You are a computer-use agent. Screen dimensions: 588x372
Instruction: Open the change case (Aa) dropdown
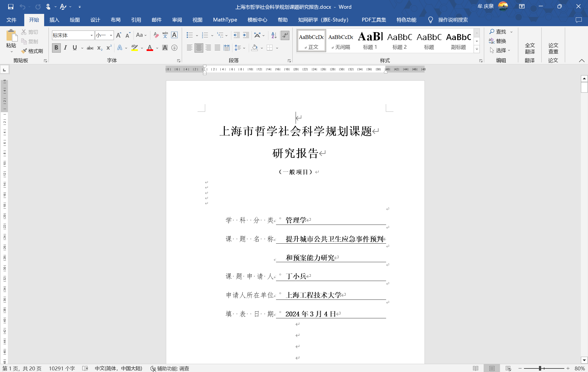pyautogui.click(x=141, y=35)
